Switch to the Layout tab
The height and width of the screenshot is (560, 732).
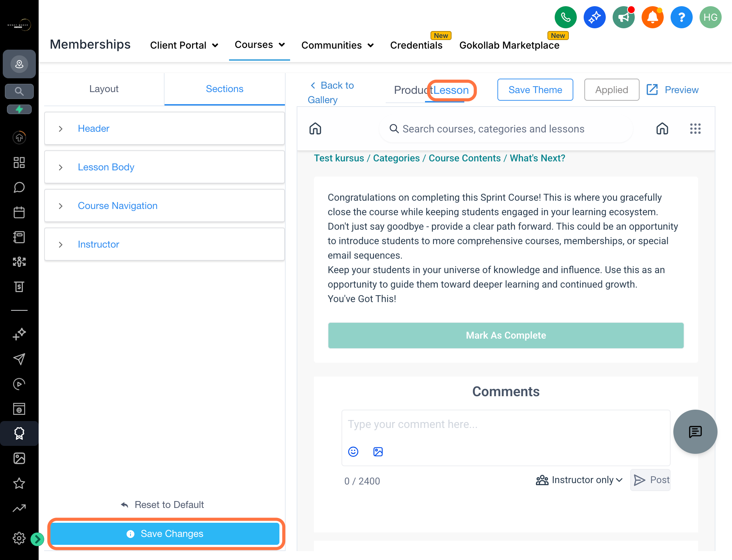104,89
